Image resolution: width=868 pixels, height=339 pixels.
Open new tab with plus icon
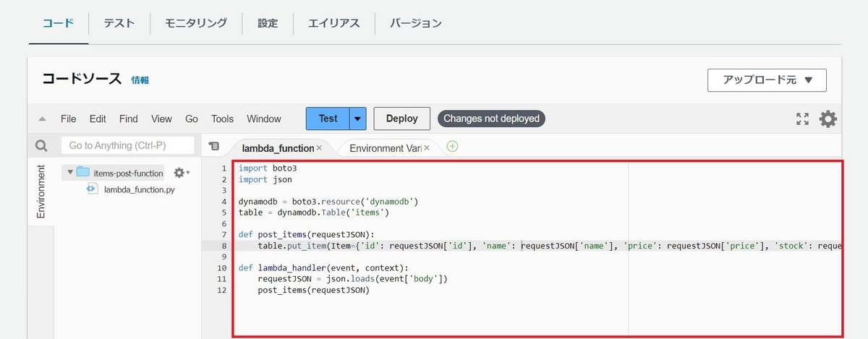[453, 147]
